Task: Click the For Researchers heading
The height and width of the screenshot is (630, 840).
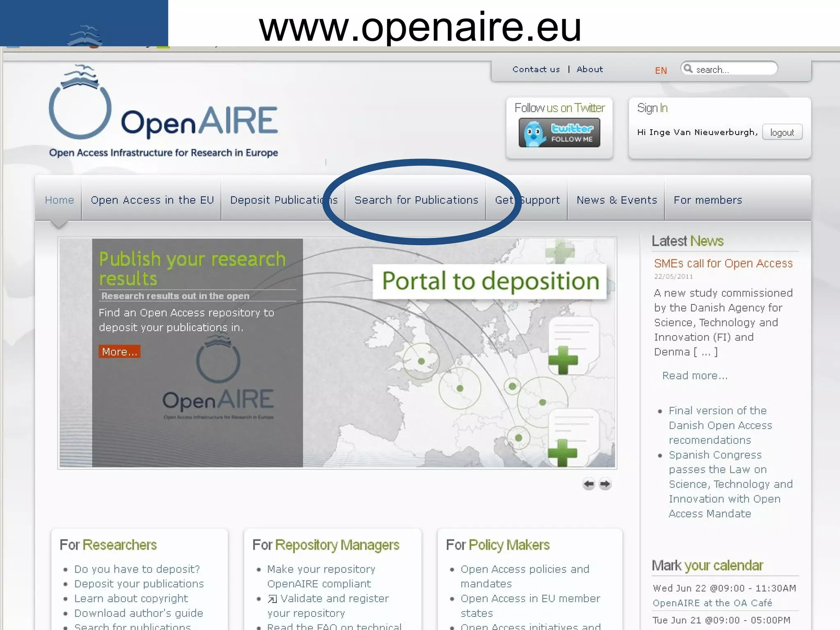Action: 108,545
